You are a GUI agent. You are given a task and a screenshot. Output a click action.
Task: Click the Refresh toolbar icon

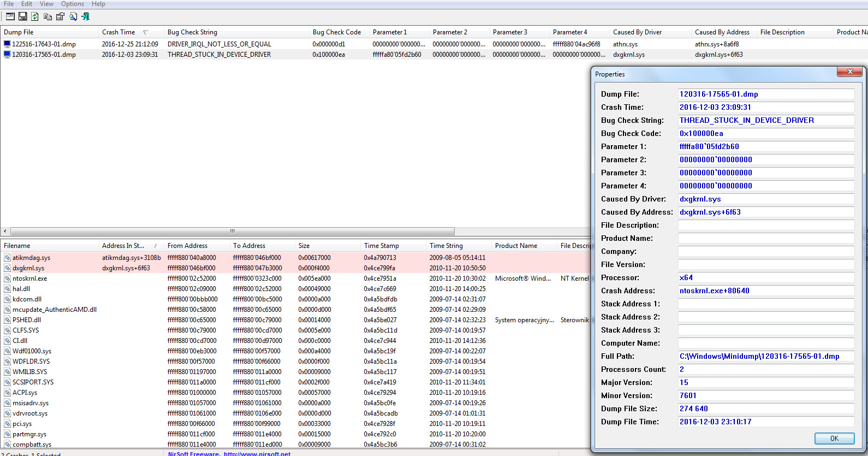coord(35,16)
